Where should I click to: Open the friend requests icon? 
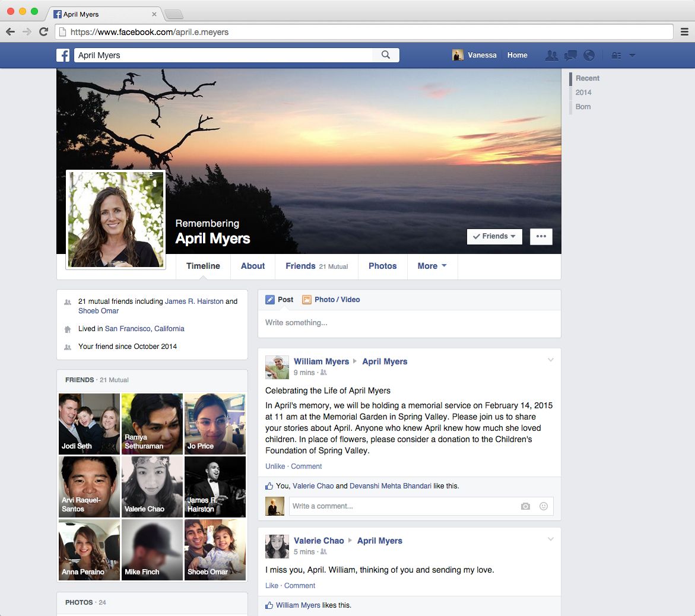551,55
